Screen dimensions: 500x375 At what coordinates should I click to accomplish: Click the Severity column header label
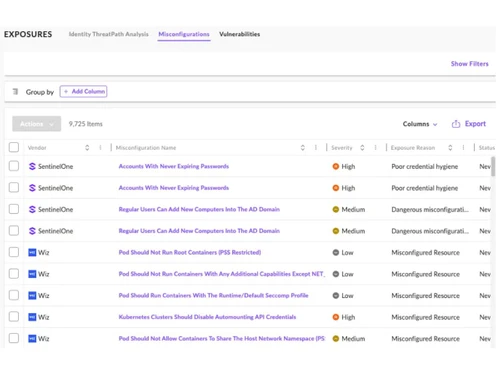[x=342, y=148]
